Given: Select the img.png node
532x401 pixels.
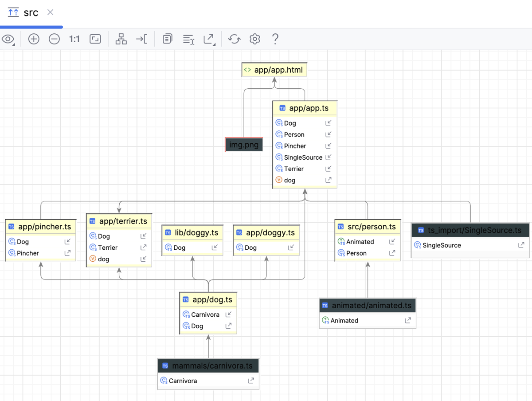Looking at the screenshot, I should click(244, 145).
